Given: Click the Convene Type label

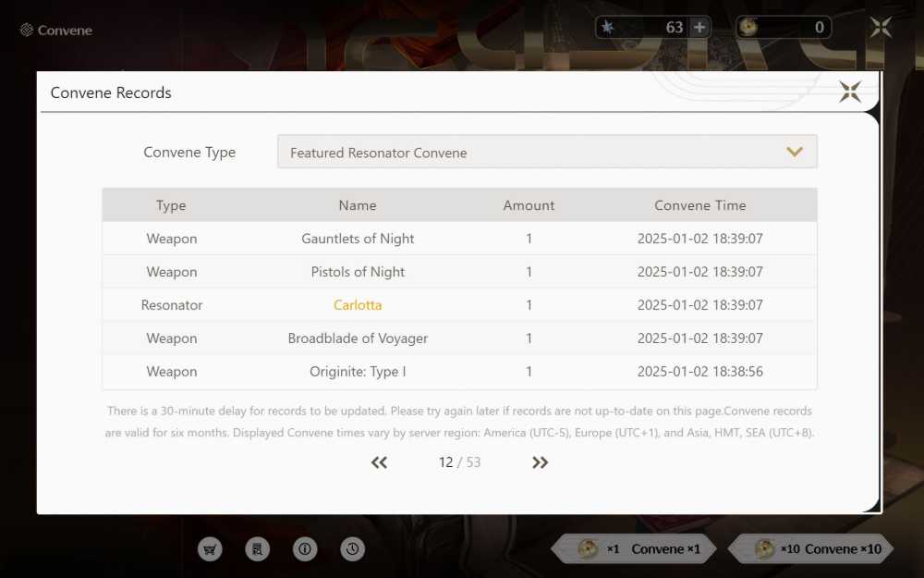Looking at the screenshot, I should pos(189,153).
